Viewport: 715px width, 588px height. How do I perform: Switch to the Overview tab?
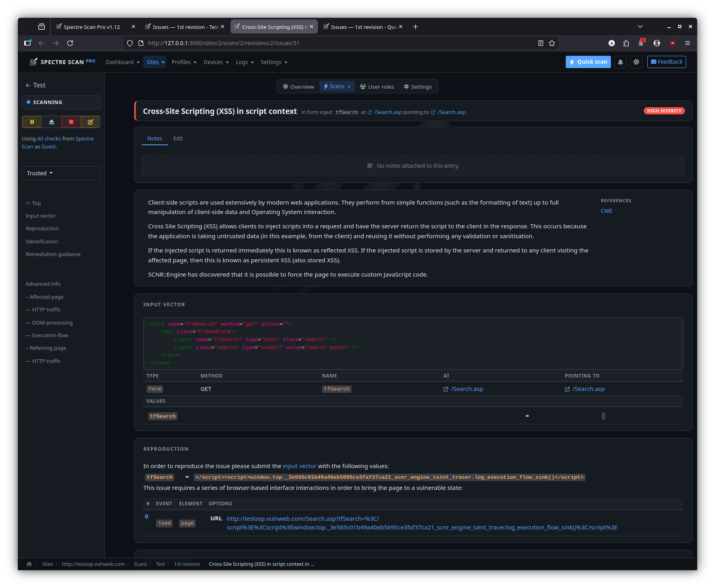click(x=299, y=87)
